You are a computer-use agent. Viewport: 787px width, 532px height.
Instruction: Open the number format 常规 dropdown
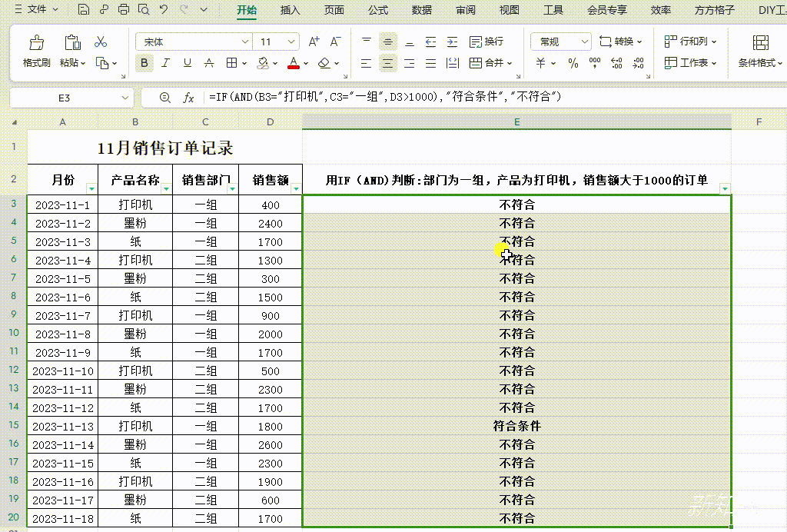pos(584,42)
